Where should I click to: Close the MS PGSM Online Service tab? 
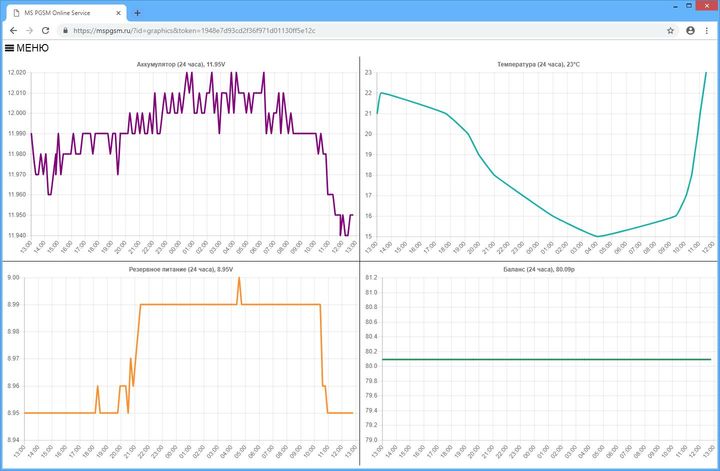119,13
